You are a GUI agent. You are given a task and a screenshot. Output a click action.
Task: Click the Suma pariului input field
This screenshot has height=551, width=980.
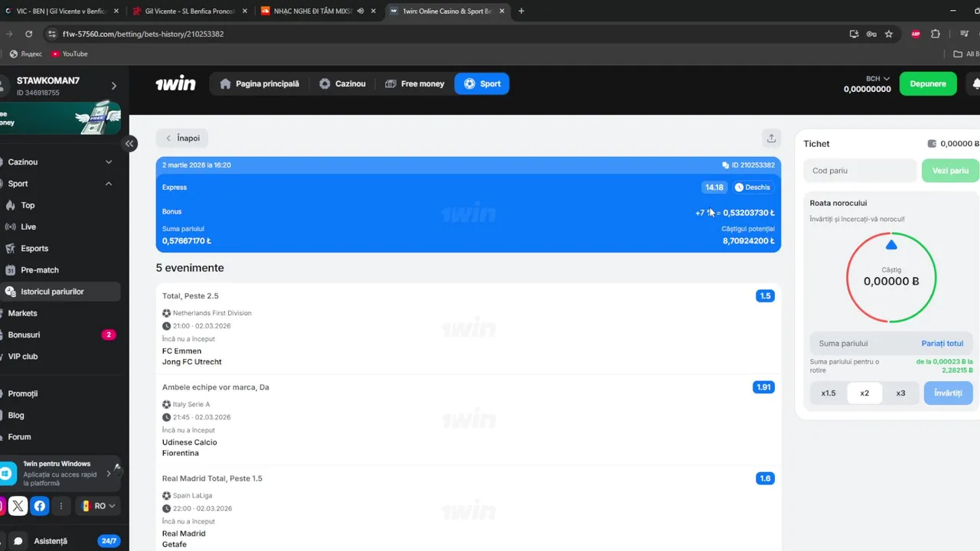pos(865,344)
